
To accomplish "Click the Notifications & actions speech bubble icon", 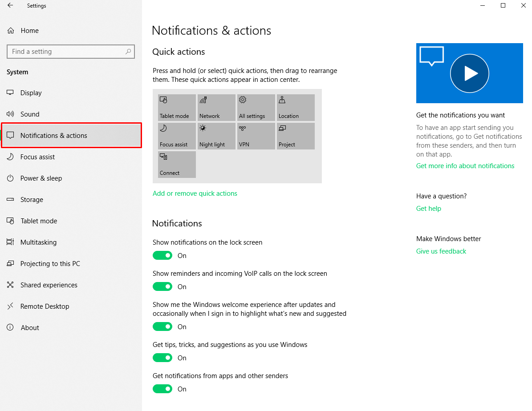I will (x=10, y=135).
